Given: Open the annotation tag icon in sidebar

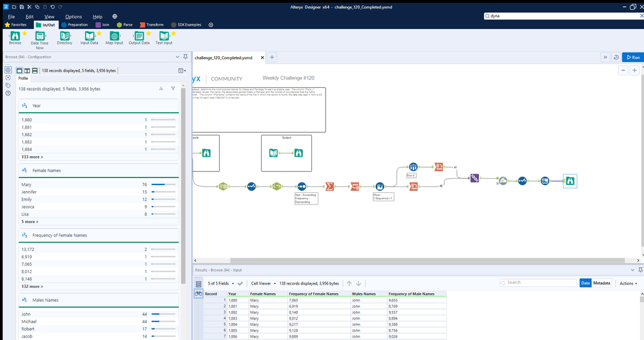Looking at the screenshot, I should (x=8, y=86).
